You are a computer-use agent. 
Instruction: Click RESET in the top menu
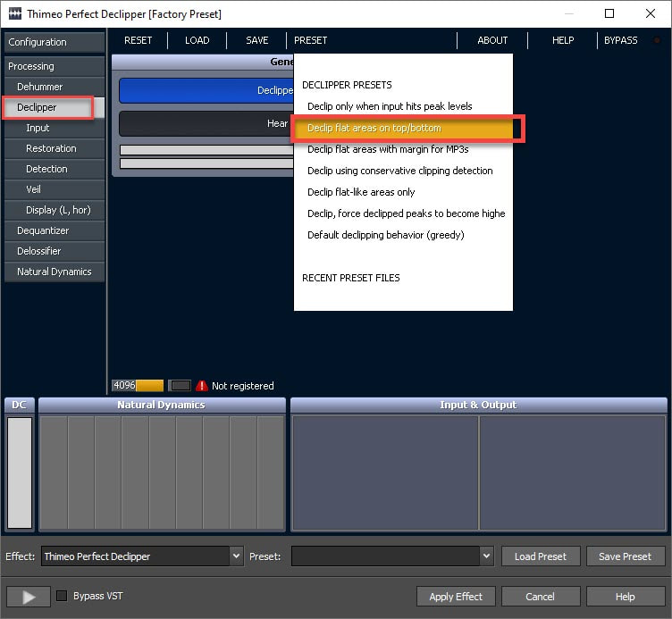coord(138,40)
